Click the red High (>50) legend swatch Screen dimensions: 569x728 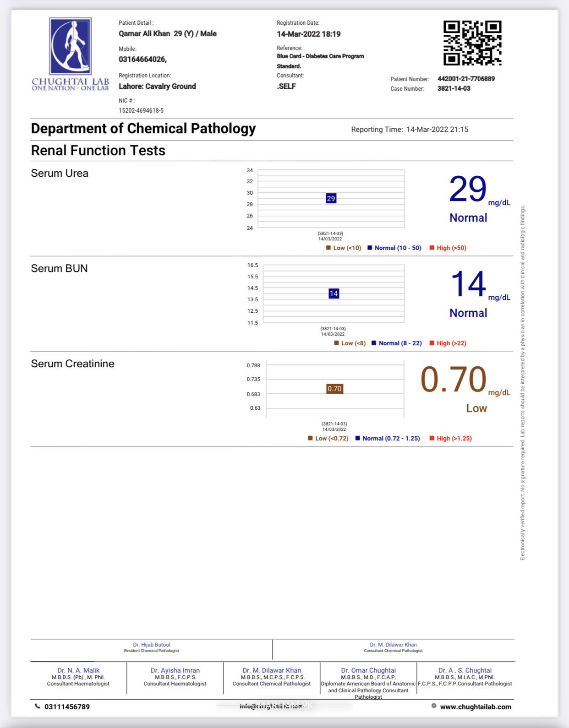[432, 248]
